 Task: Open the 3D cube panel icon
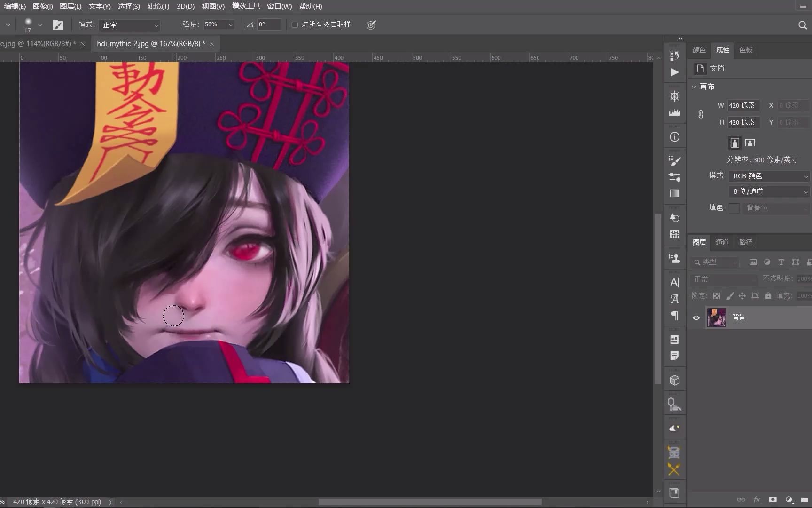coord(674,380)
